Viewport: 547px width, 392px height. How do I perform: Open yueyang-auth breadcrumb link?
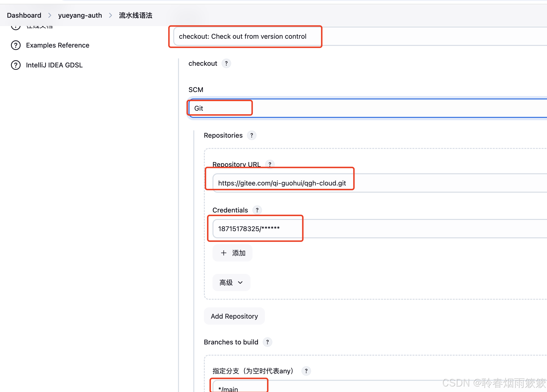point(80,16)
